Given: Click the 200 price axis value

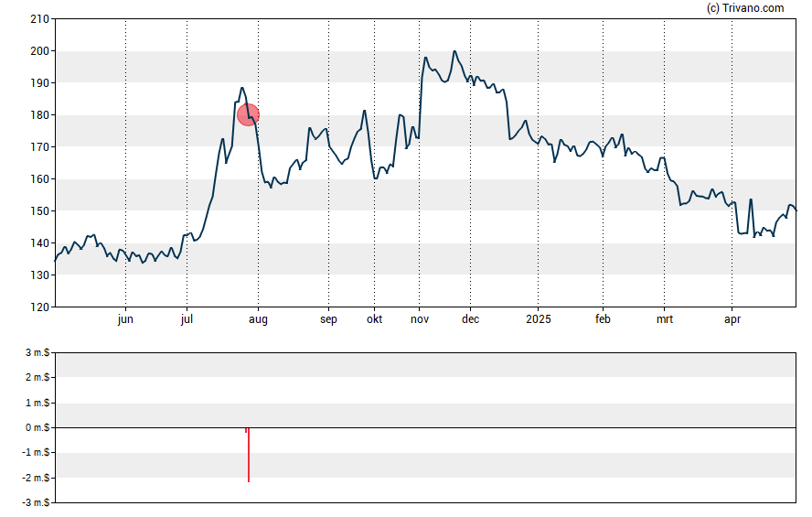Looking at the screenshot, I should (40, 51).
